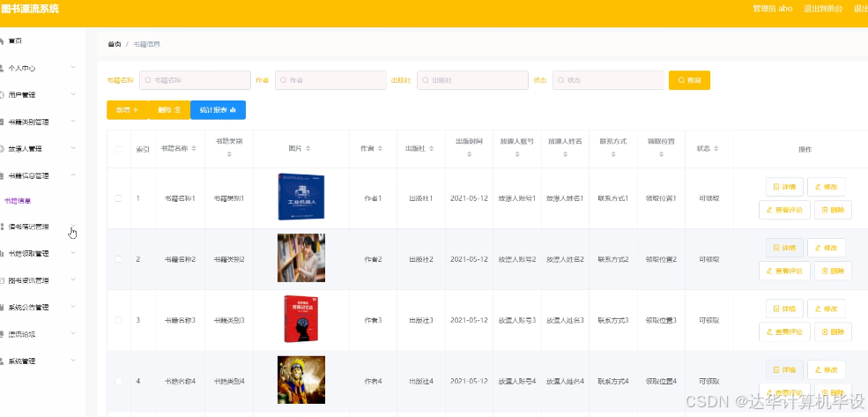Viewport: 868px width, 417px height.
Task: Click 修改 for row 书籍名称4
Action: pyautogui.click(x=827, y=369)
